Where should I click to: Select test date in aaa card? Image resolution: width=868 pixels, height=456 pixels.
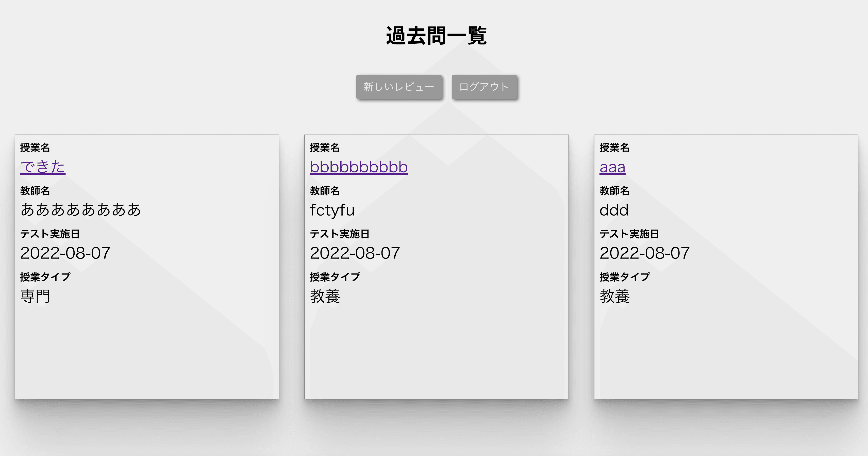(x=645, y=253)
